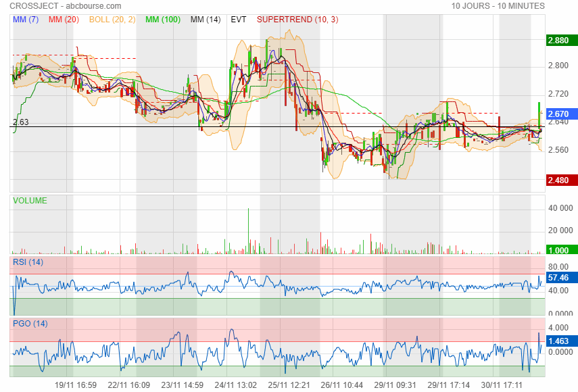Click the PGO (14) panel label
578x392 pixels.
click(30, 324)
